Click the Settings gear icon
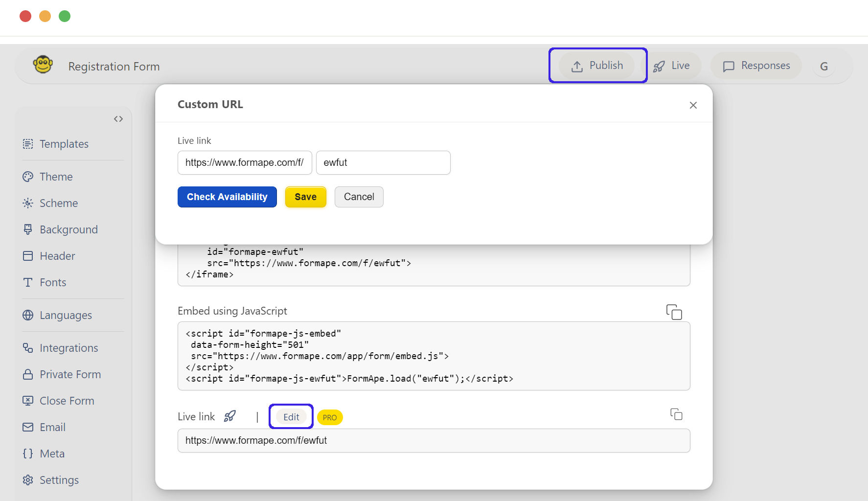The image size is (868, 501). click(28, 480)
